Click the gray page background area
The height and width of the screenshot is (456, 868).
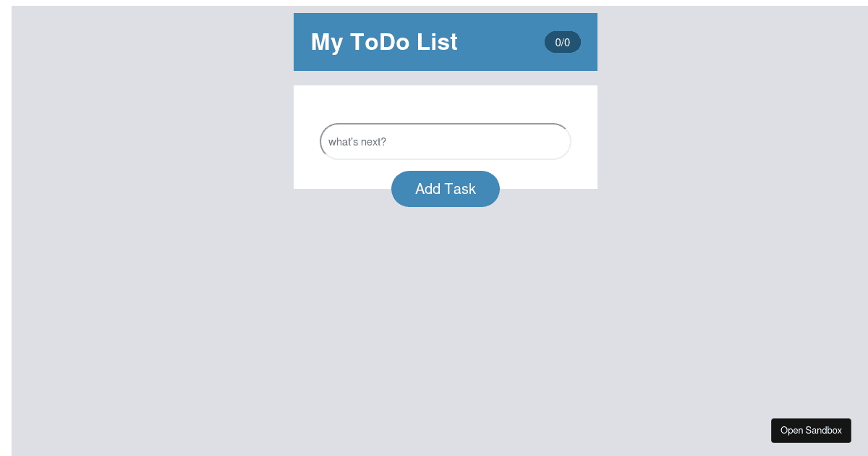(x=145, y=290)
